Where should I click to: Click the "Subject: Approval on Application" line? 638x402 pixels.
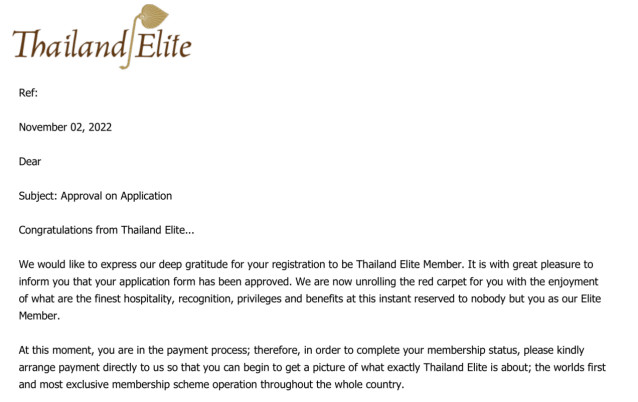tap(95, 195)
